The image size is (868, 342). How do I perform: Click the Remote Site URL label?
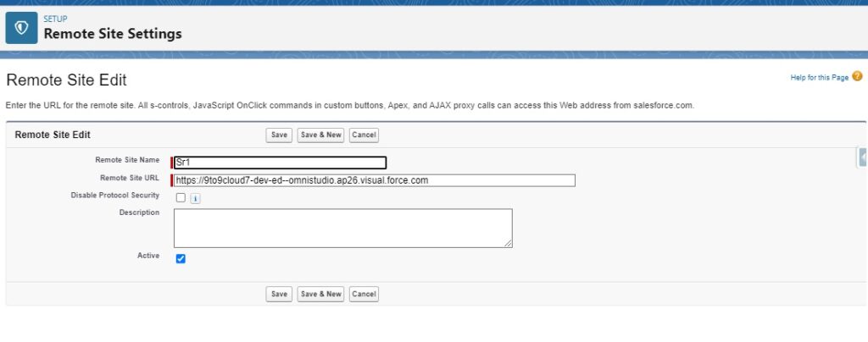[130, 178]
